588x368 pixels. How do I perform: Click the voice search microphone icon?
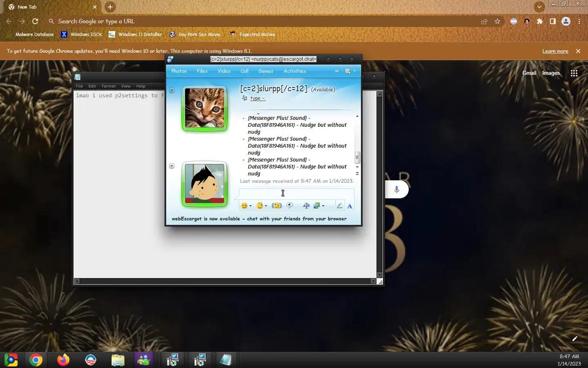point(396,189)
